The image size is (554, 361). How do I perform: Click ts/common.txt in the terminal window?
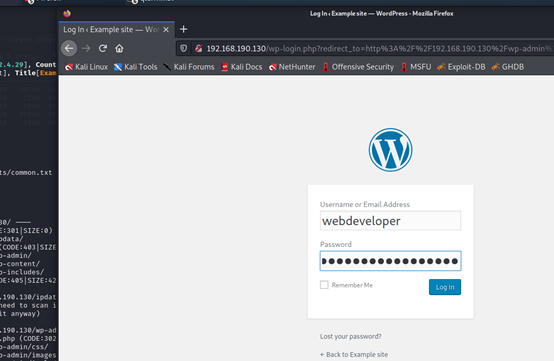click(26, 172)
